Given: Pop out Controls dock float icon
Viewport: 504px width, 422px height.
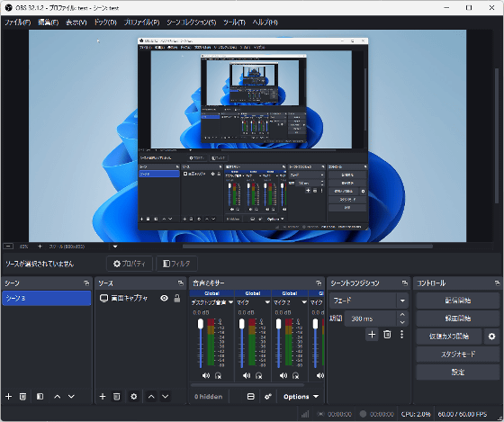Looking at the screenshot, I should click(497, 283).
